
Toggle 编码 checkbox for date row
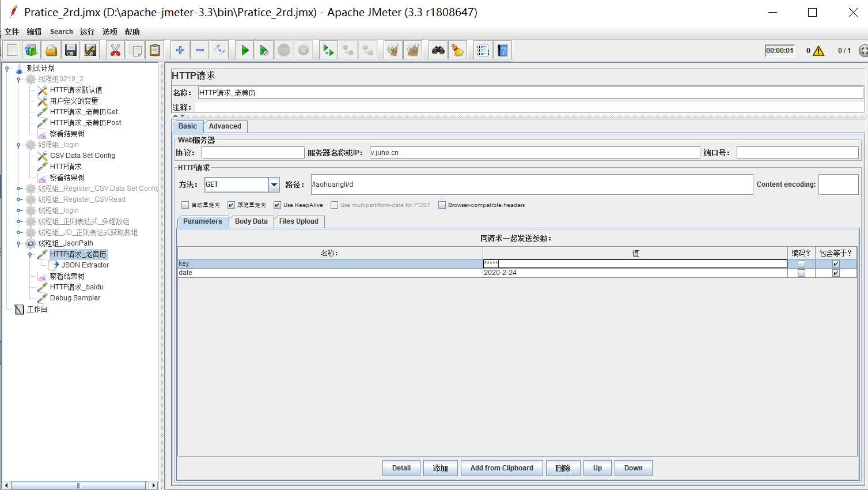[x=801, y=273]
